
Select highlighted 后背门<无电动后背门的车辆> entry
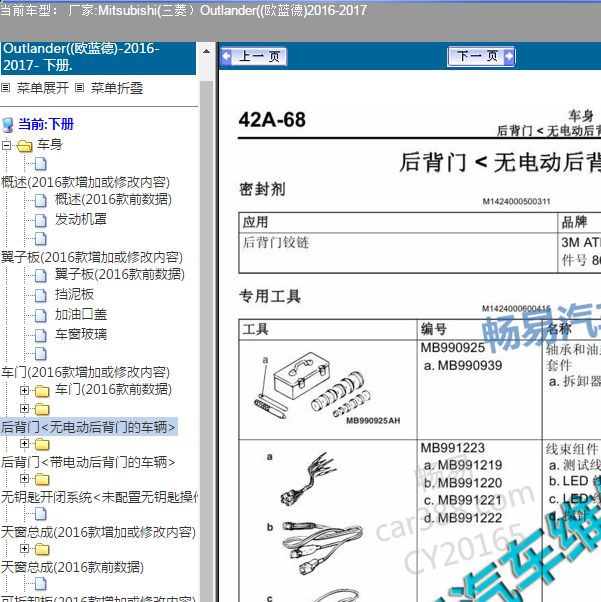click(x=88, y=427)
